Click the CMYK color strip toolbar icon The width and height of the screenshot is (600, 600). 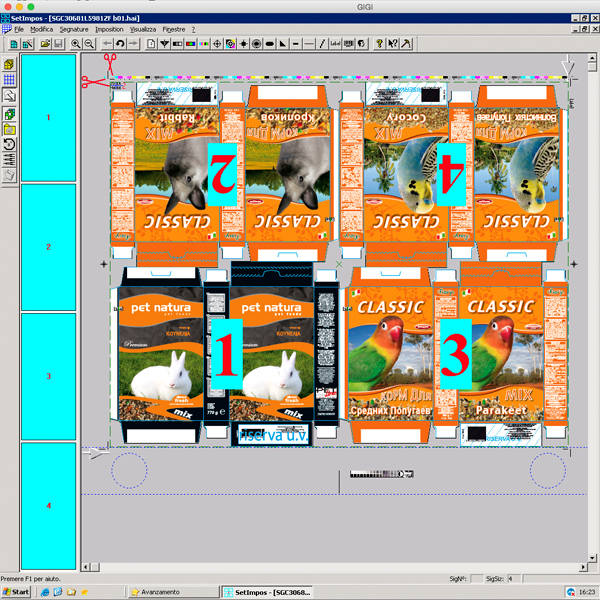pos(204,44)
